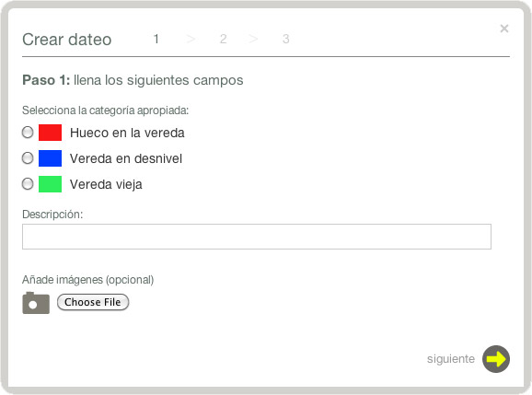Click the green category swatch
532x395 pixels.
point(51,184)
